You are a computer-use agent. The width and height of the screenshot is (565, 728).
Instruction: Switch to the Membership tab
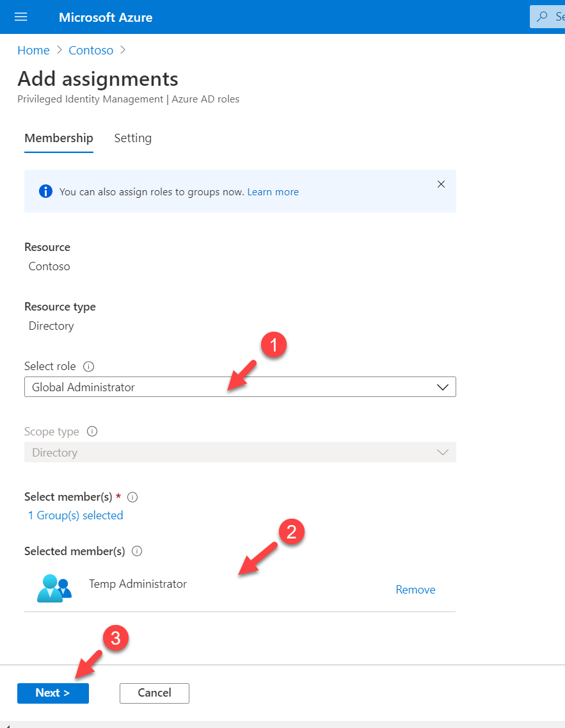point(59,138)
